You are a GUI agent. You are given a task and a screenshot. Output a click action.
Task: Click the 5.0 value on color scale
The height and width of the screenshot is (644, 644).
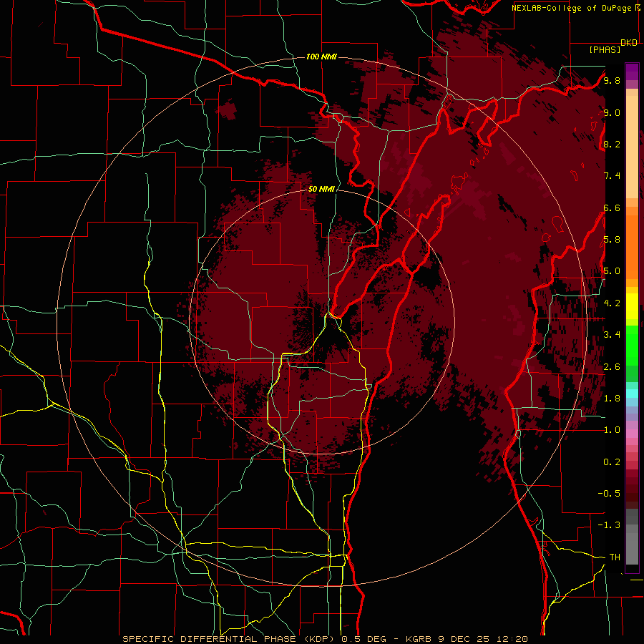pyautogui.click(x=612, y=271)
